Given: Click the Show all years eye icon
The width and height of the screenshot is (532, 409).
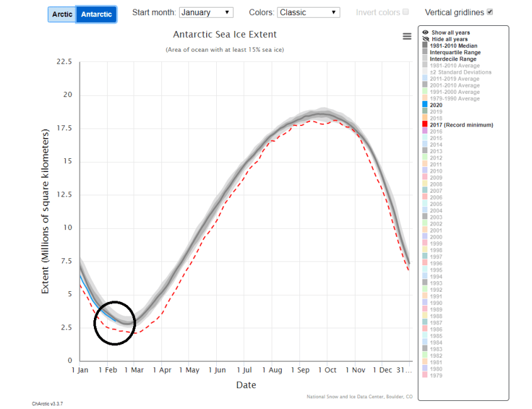Looking at the screenshot, I should point(424,32).
